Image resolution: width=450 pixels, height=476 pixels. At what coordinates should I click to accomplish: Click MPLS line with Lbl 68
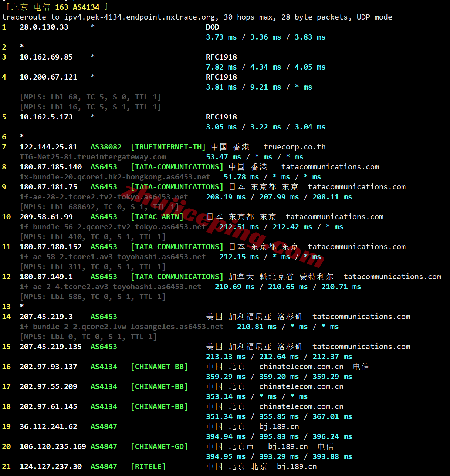coord(91,97)
